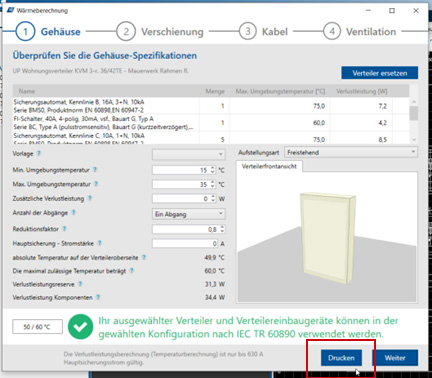The height and width of the screenshot is (378, 432).
Task: Open the Aufstellungsart dropdown showing Freistehend
Action: [x=351, y=152]
